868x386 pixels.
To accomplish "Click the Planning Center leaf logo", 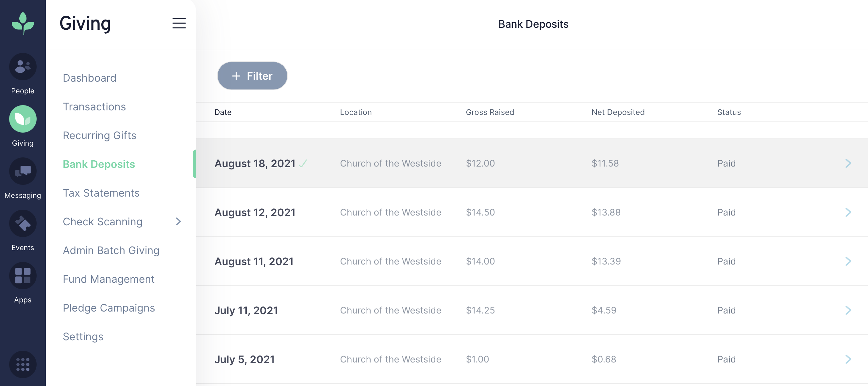I will coord(22,23).
